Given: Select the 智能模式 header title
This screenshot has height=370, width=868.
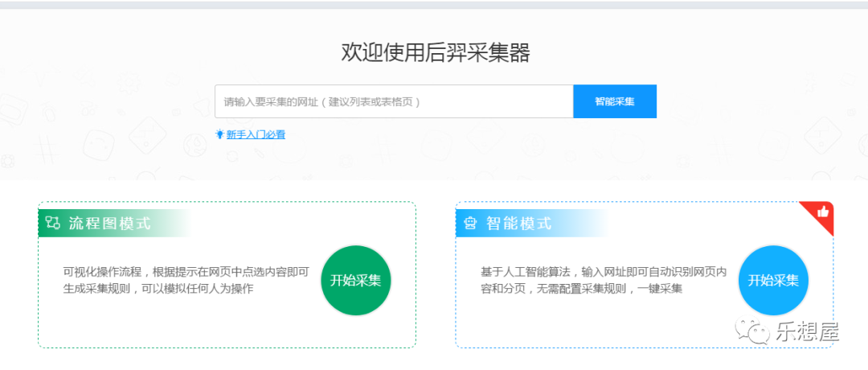Looking at the screenshot, I should pyautogui.click(x=519, y=224).
